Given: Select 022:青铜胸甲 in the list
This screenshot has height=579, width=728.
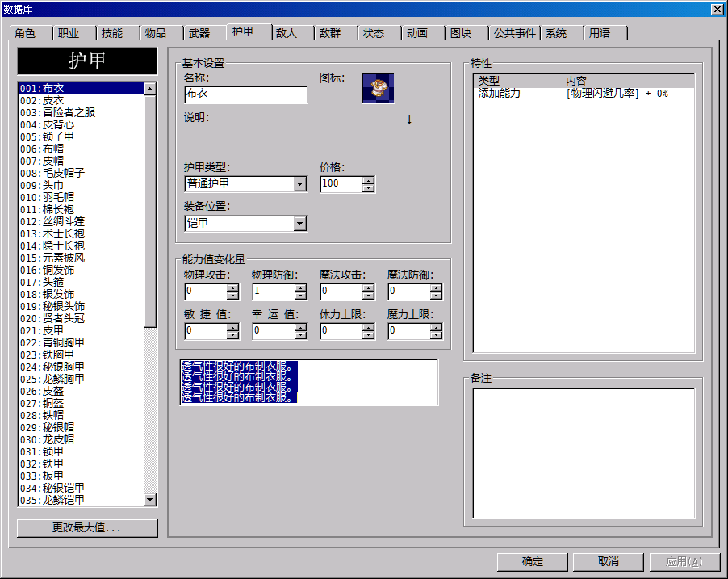Looking at the screenshot, I should point(82,342).
